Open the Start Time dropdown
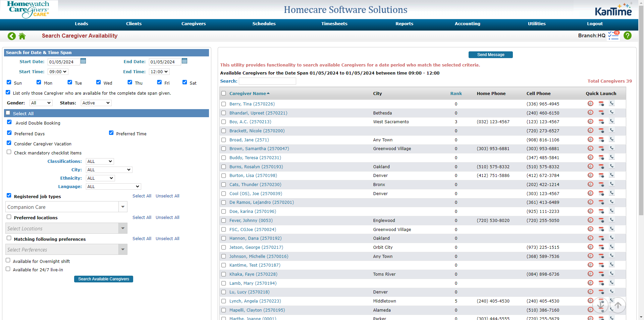Image resolution: width=644 pixels, height=320 pixels. click(58, 72)
